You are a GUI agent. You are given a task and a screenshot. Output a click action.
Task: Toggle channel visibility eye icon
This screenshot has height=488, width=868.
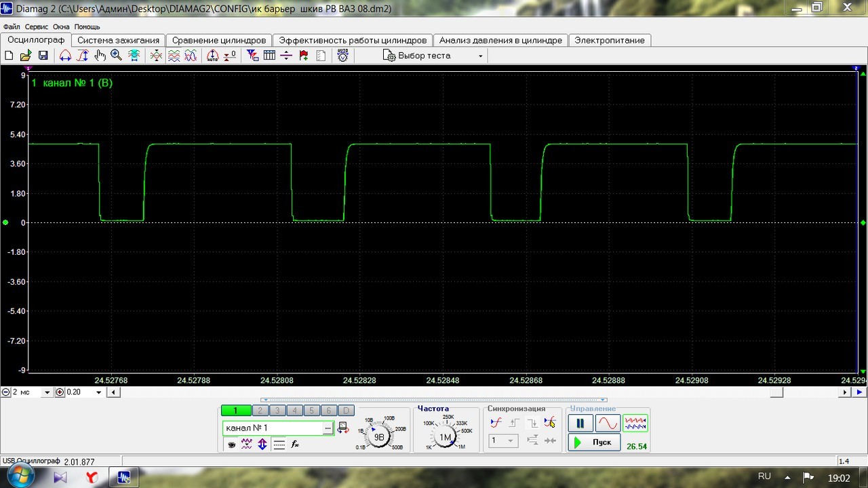coord(231,445)
